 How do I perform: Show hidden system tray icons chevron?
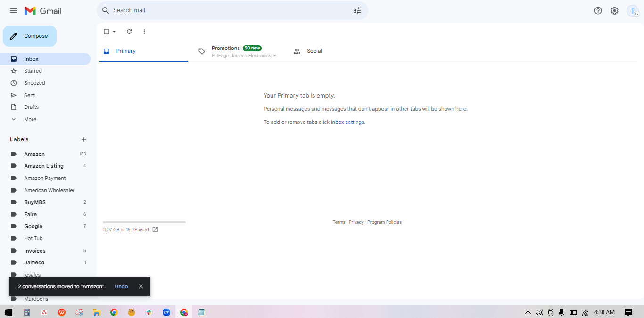tap(528, 312)
